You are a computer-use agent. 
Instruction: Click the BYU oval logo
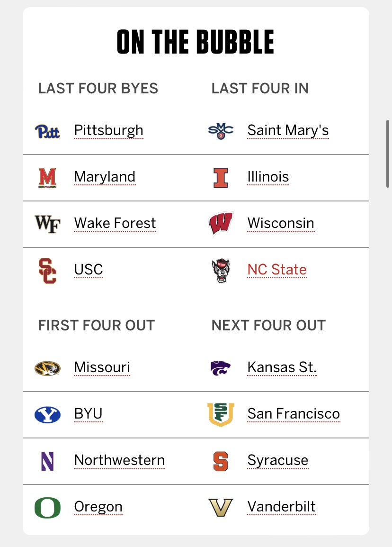(47, 414)
